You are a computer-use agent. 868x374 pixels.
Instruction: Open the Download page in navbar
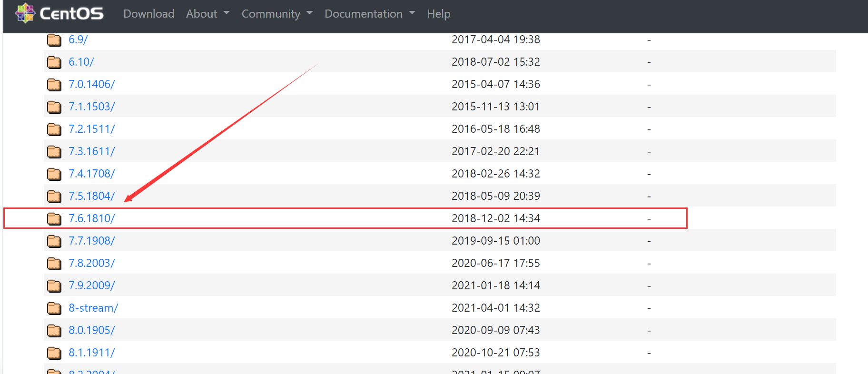[x=149, y=14]
